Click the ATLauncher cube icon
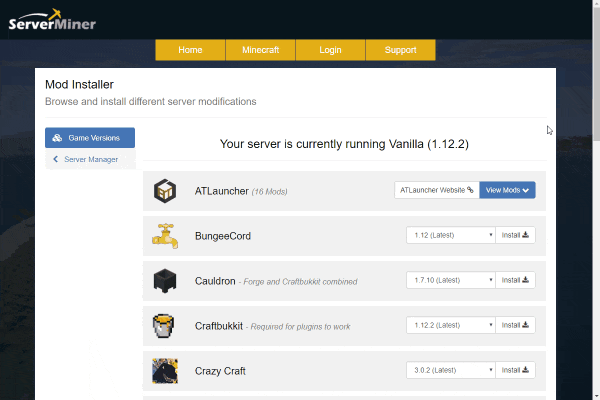 [x=165, y=191]
